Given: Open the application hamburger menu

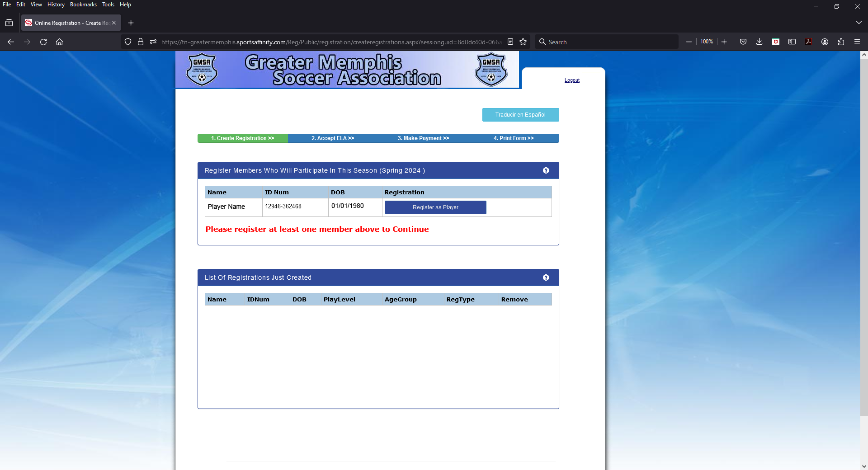Looking at the screenshot, I should 857,42.
